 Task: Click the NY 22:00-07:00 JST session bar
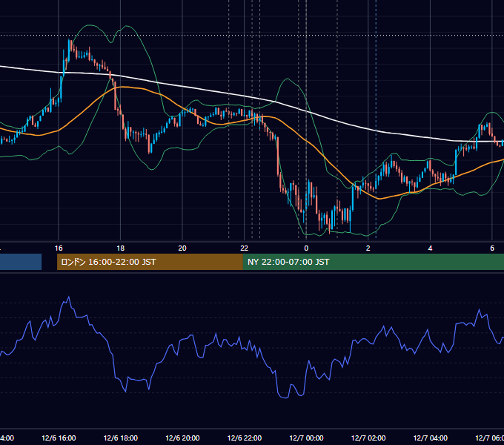pyautogui.click(x=373, y=262)
